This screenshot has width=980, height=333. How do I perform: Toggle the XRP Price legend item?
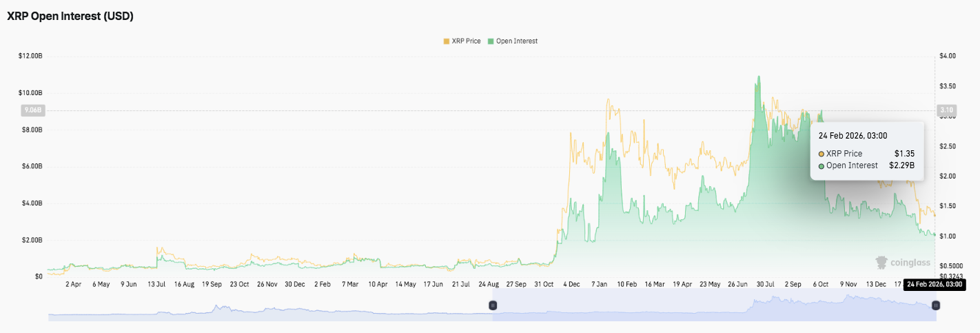click(466, 41)
